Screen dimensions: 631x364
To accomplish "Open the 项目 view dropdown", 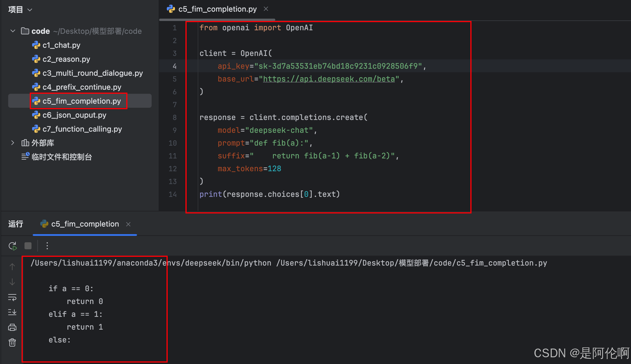I will [x=20, y=10].
